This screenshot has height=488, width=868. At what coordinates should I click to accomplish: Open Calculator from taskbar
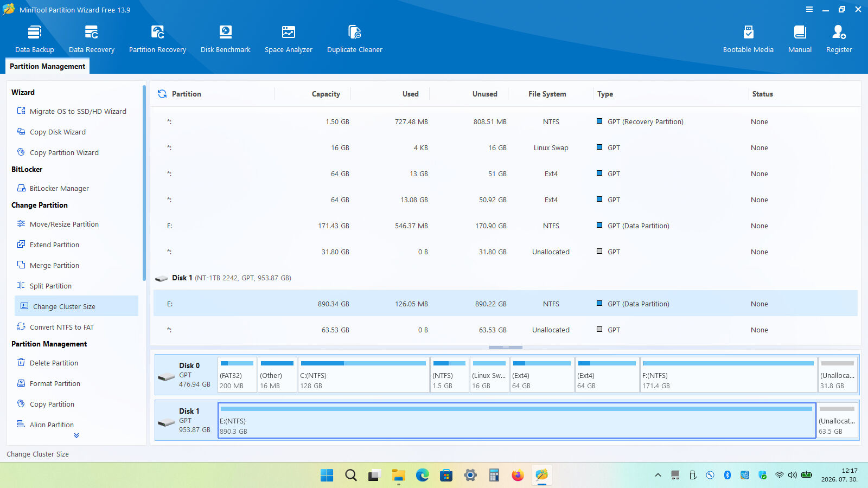click(494, 475)
